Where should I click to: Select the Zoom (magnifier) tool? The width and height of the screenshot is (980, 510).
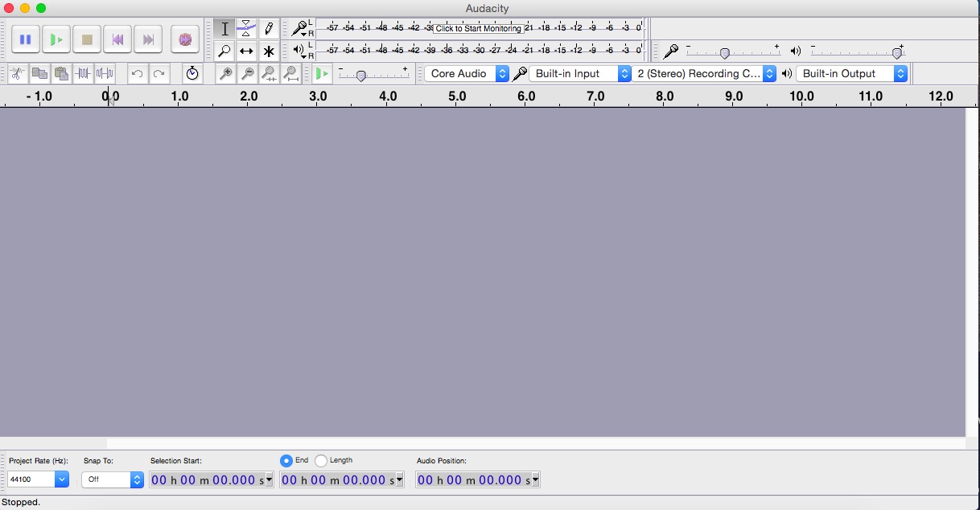click(x=224, y=51)
